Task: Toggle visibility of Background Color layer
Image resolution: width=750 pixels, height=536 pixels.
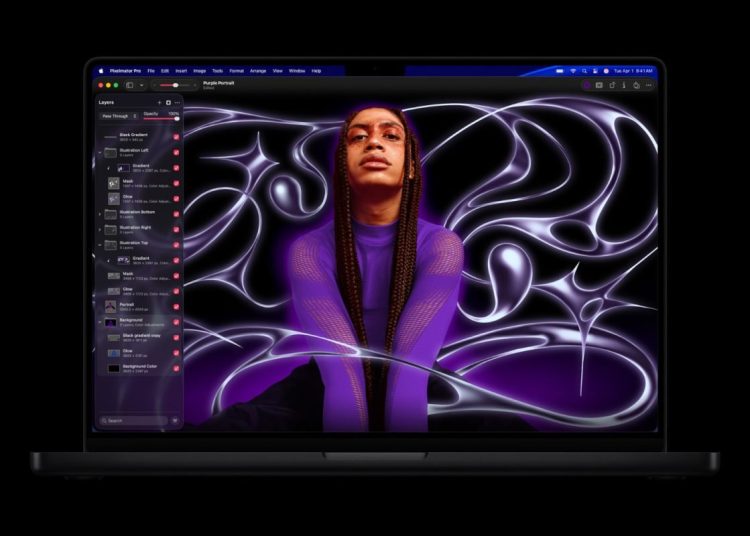Action: pyautogui.click(x=176, y=368)
